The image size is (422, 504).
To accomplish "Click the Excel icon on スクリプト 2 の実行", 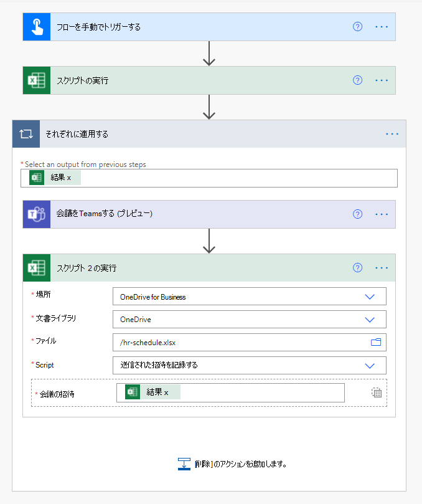I will [36, 267].
